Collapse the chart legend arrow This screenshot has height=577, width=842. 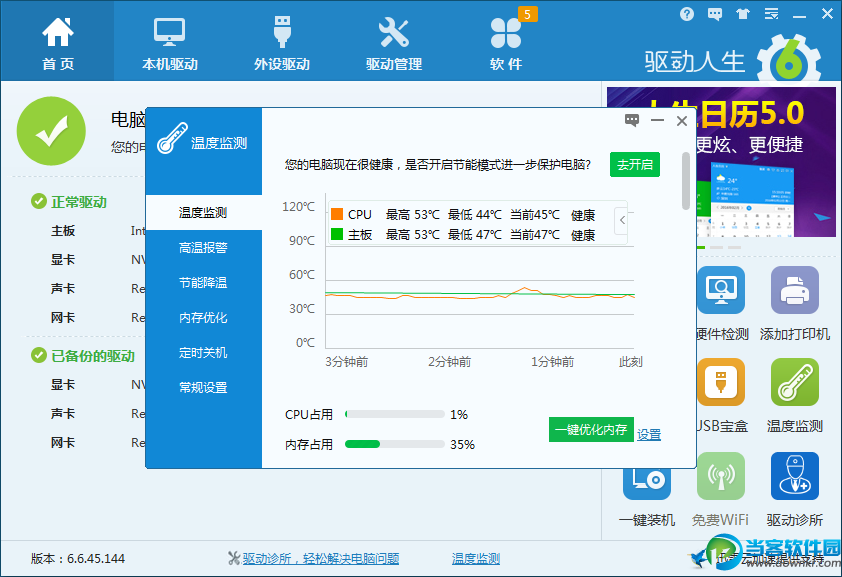pyautogui.click(x=621, y=220)
